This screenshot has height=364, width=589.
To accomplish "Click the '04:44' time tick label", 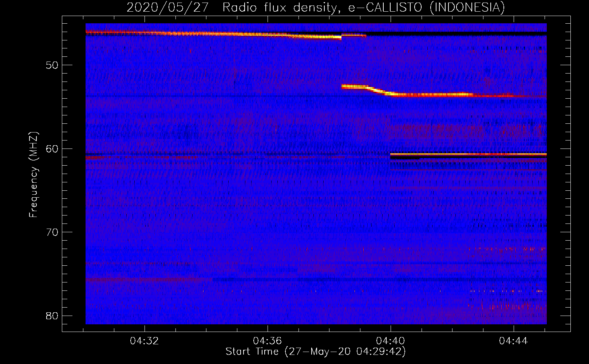I will (514, 341).
